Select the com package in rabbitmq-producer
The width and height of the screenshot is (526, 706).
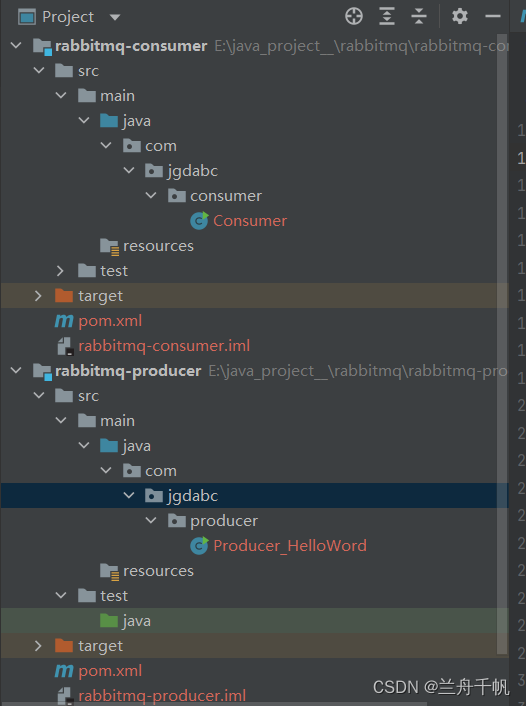click(x=161, y=471)
